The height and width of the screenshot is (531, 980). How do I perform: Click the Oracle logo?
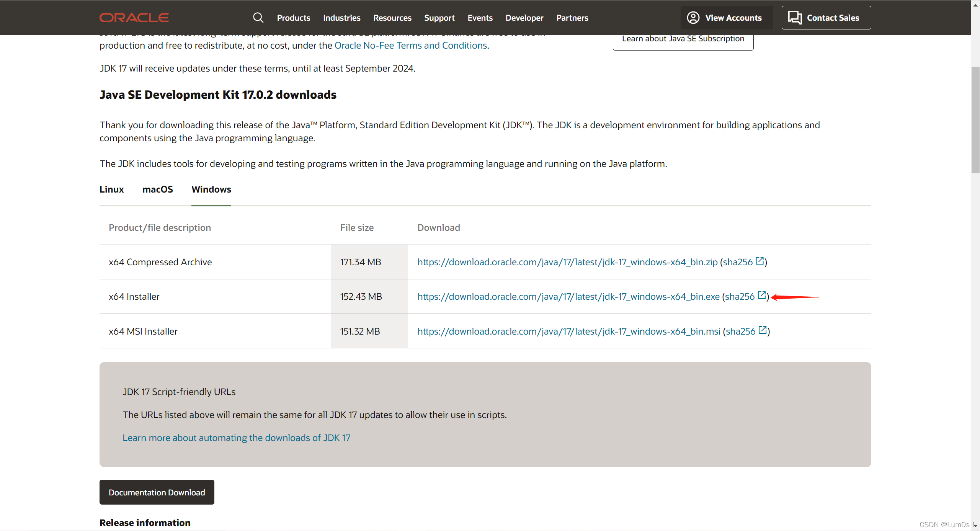point(134,18)
